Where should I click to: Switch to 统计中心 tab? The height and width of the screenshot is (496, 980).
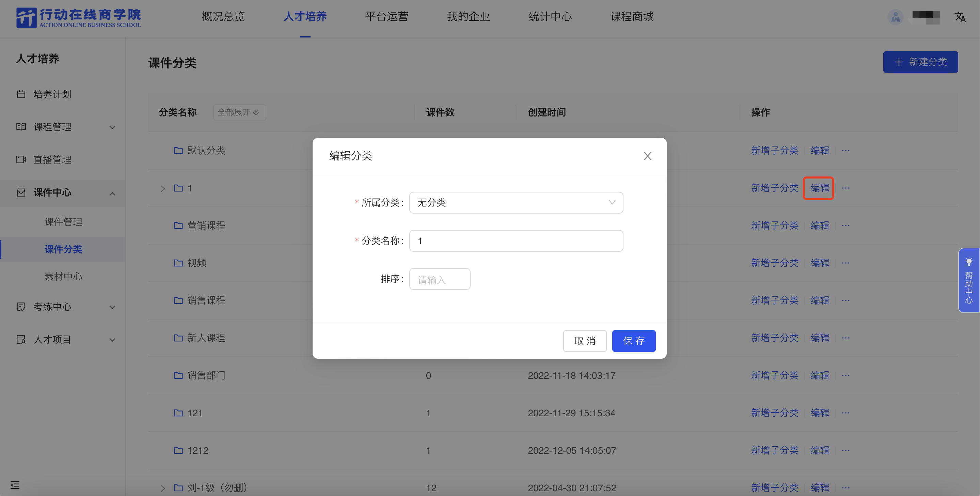[550, 16]
